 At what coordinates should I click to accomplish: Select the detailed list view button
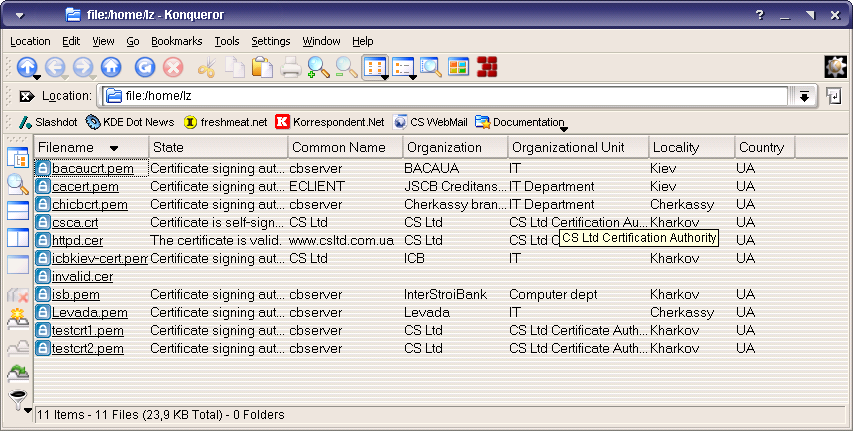coord(402,67)
